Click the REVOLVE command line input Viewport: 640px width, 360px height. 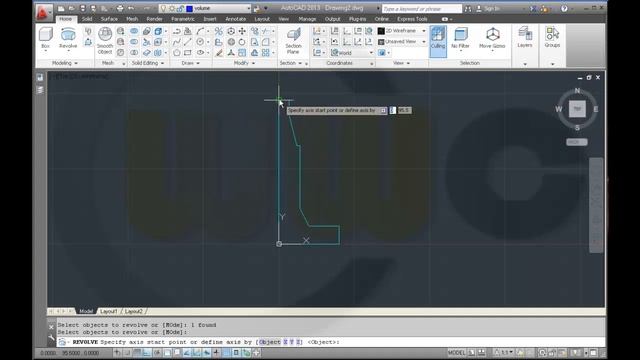click(331, 342)
